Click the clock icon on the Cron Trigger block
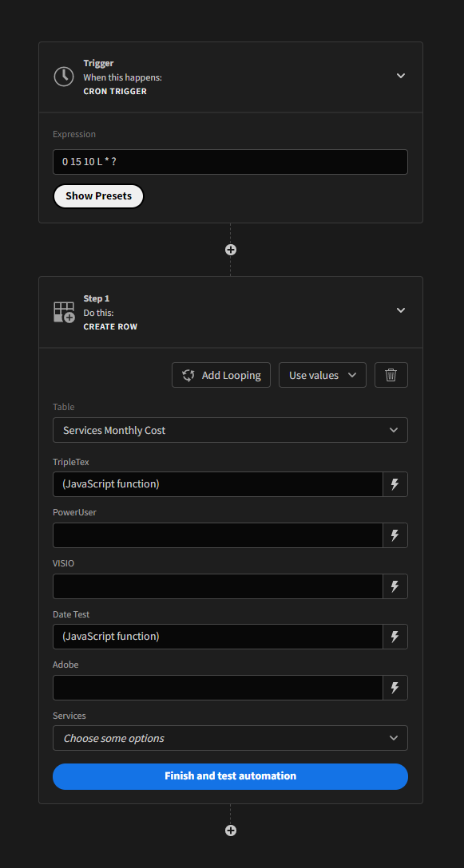Screen dimensions: 464x868 64,77
